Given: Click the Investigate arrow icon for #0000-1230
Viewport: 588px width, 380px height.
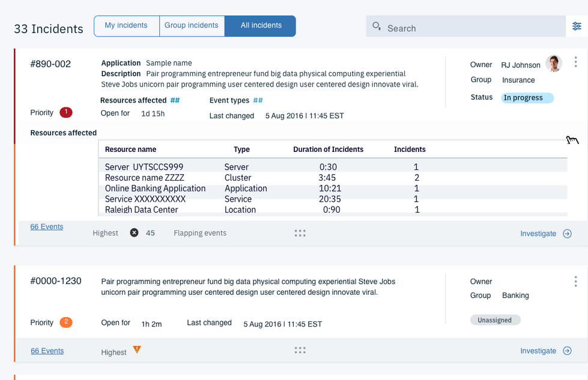Looking at the screenshot, I should [567, 351].
